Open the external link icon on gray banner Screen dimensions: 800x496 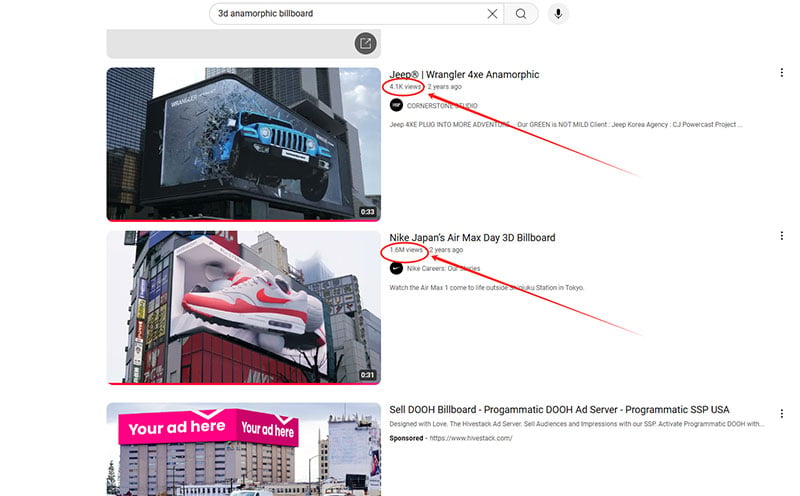click(365, 43)
